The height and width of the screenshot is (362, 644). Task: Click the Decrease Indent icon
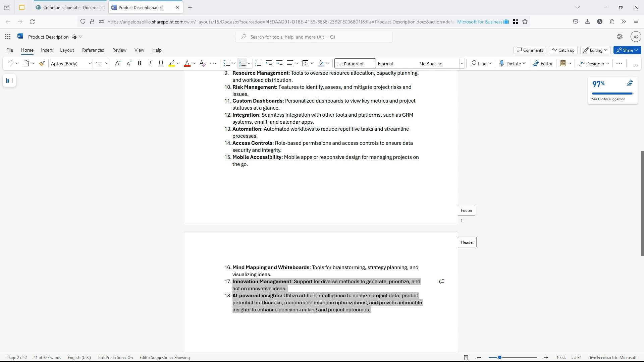(268, 63)
